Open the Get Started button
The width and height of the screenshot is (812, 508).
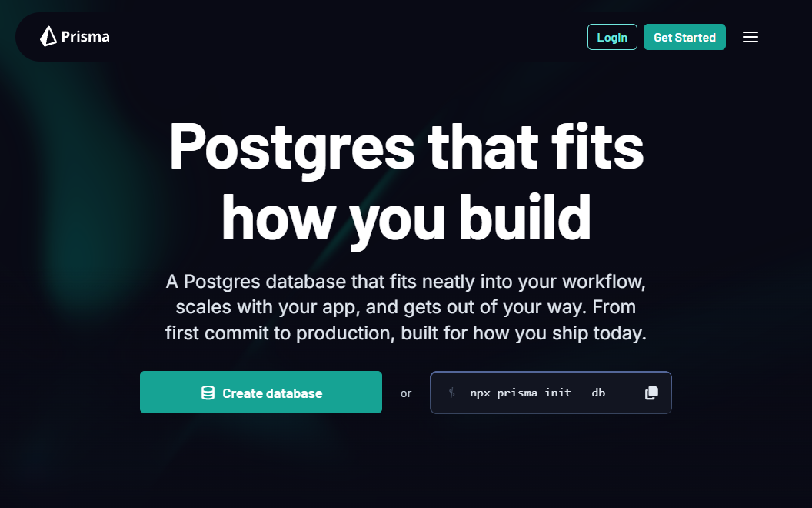684,37
